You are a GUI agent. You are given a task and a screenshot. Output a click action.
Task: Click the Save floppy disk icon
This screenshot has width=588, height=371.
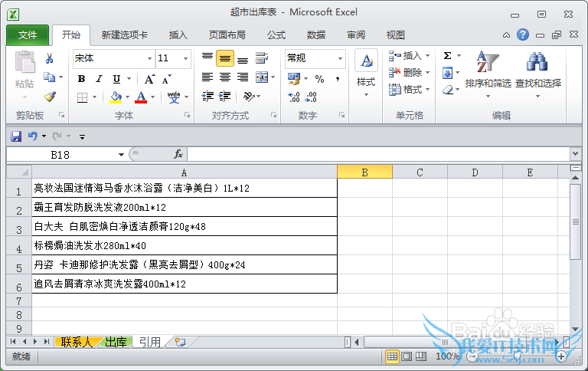pos(16,136)
